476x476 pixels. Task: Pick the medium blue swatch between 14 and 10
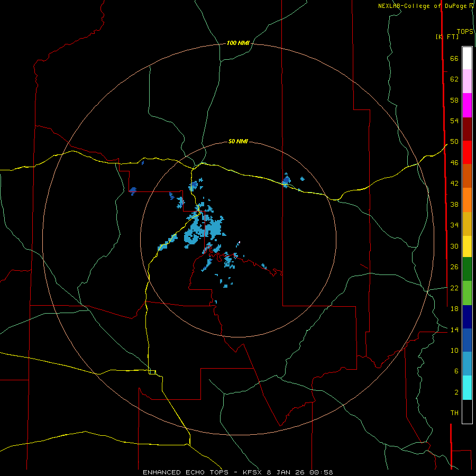467,340
